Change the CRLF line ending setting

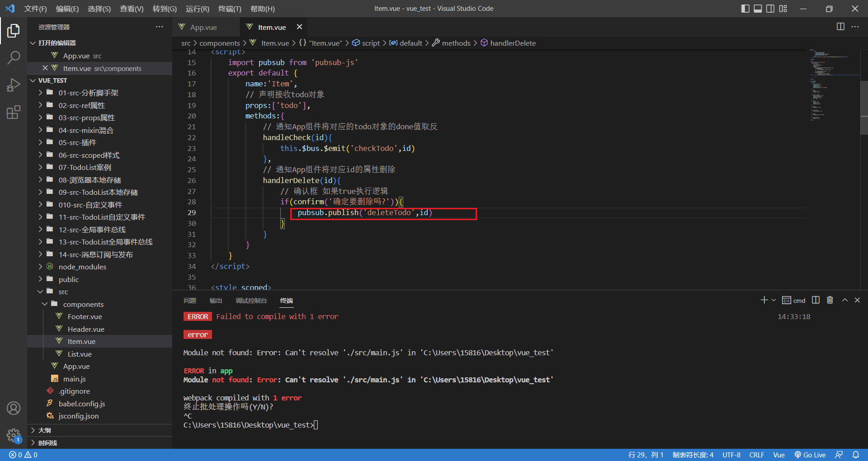[x=756, y=455]
